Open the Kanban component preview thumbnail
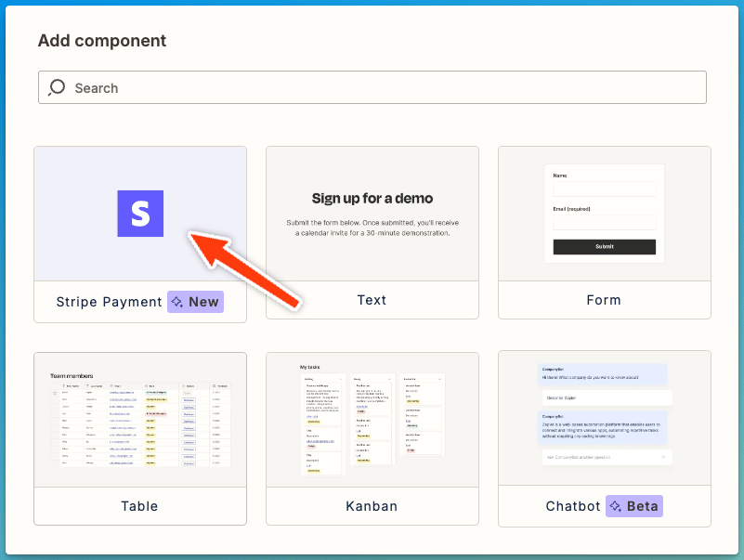Screen dimensions: 744x560 tap(372, 420)
